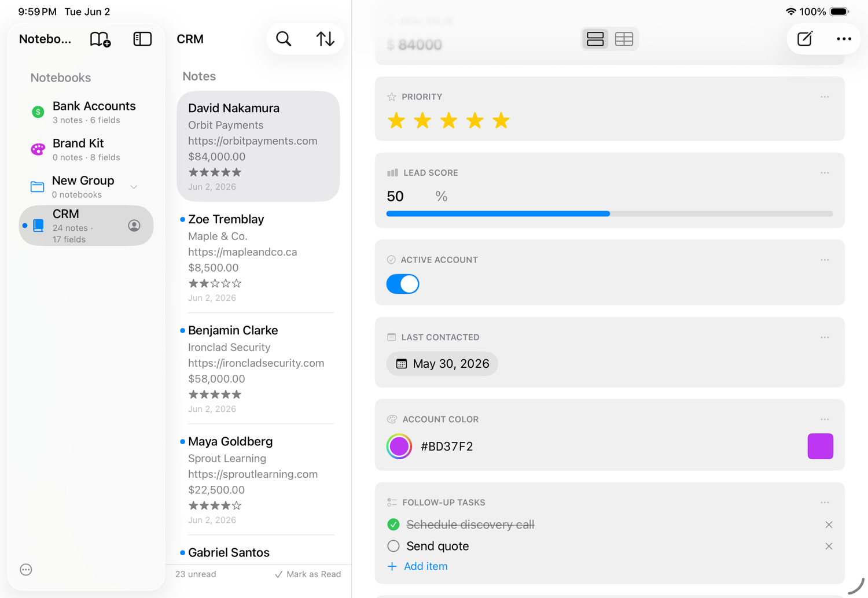This screenshot has width=868, height=598.
Task: Remove the Send quote task
Action: pos(829,546)
